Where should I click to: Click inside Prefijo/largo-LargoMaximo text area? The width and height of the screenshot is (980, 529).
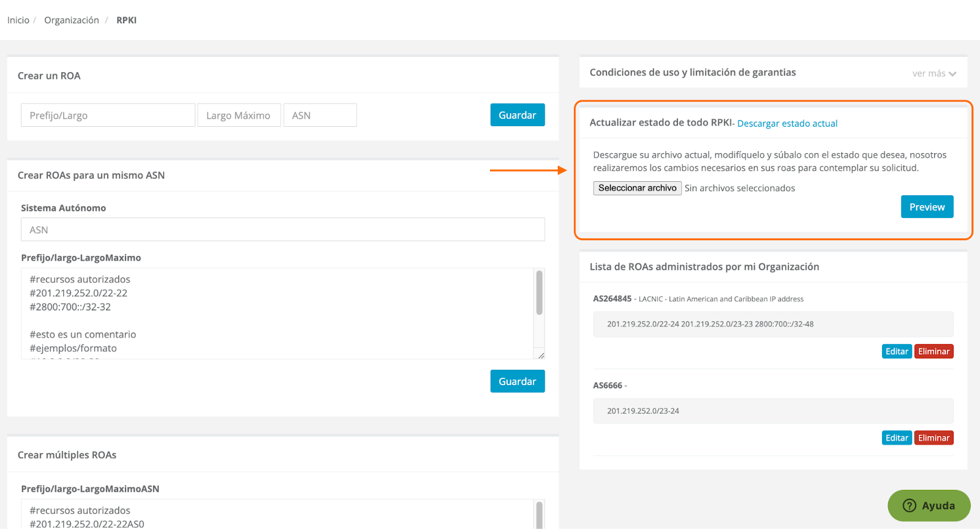pos(276,313)
